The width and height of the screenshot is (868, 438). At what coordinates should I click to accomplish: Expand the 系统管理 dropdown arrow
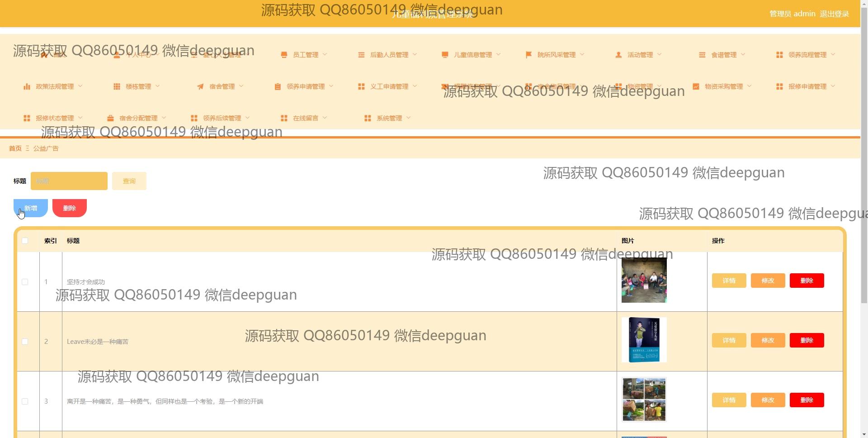pos(409,118)
